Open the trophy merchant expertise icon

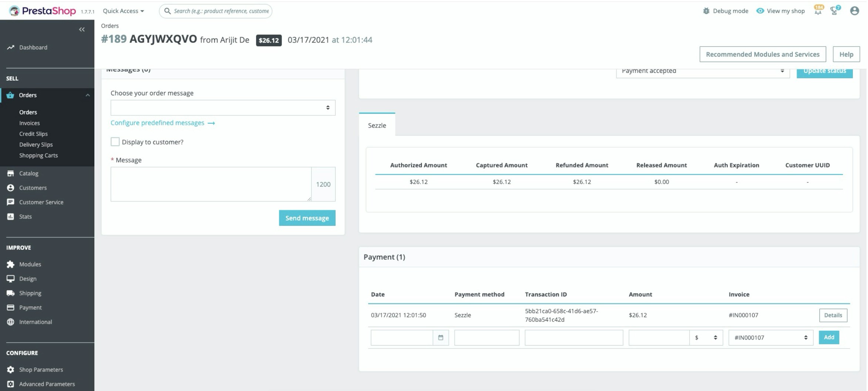tap(835, 10)
